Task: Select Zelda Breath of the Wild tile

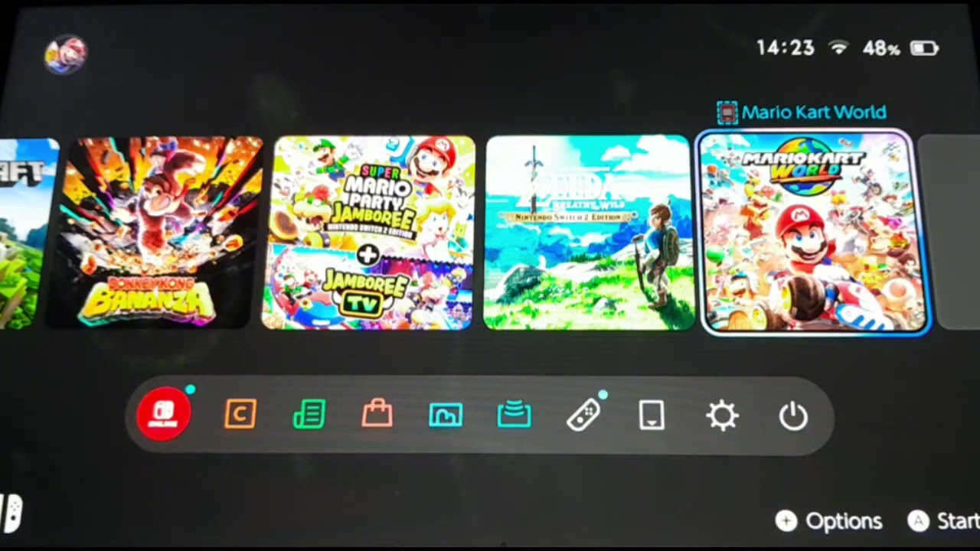Action: [x=588, y=233]
